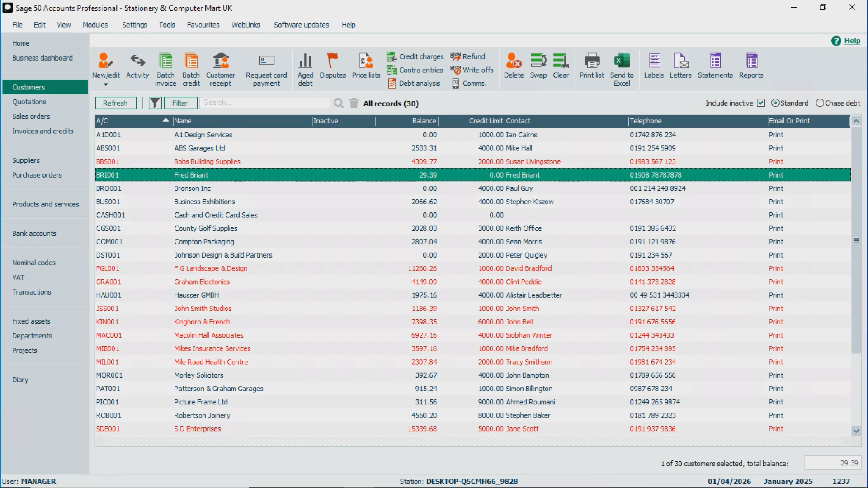
Task: Open the Statements tool
Action: tap(715, 66)
